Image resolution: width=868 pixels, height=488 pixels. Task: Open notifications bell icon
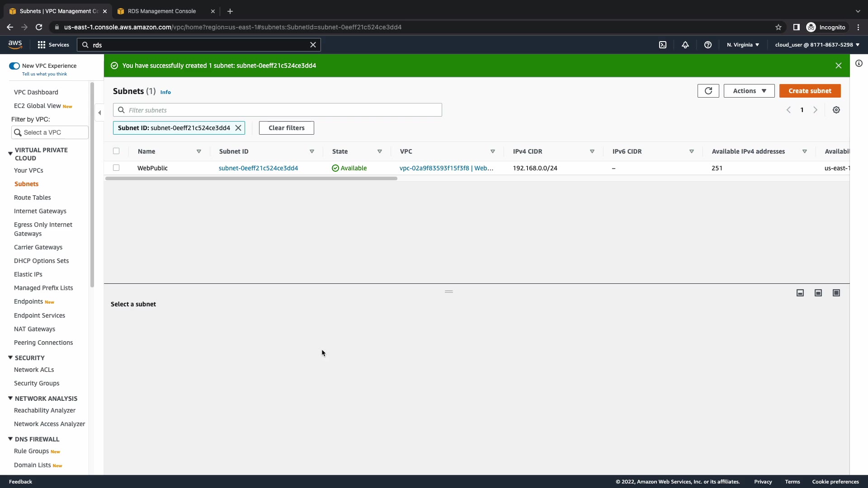pos(685,45)
